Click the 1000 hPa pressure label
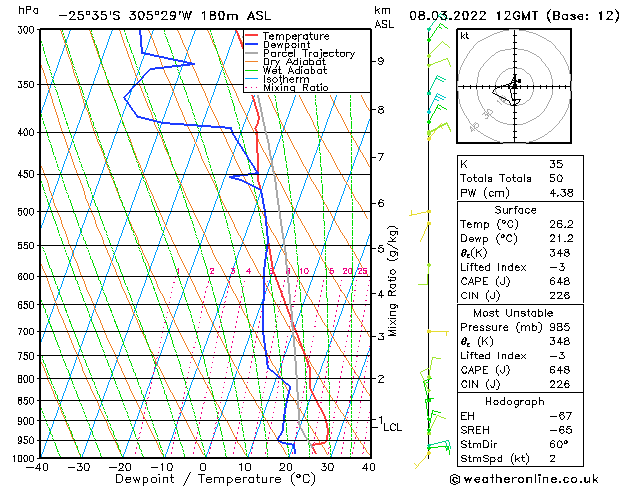The image size is (629, 486). (x=24, y=458)
